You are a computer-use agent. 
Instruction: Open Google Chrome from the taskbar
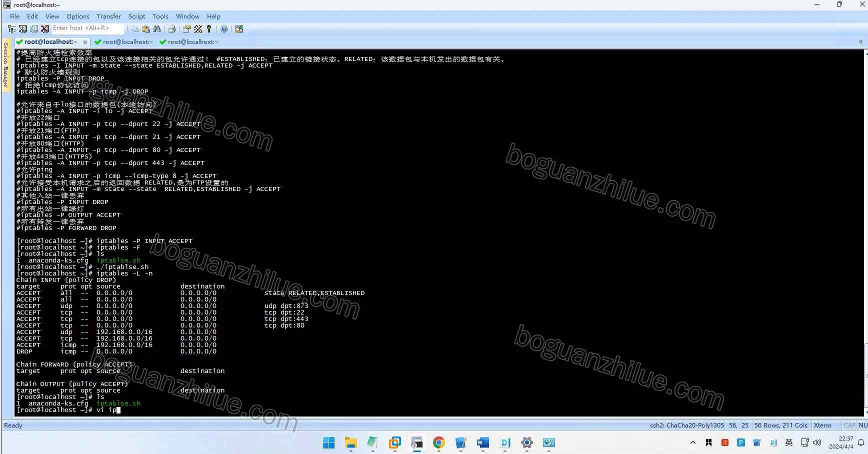tap(438, 442)
